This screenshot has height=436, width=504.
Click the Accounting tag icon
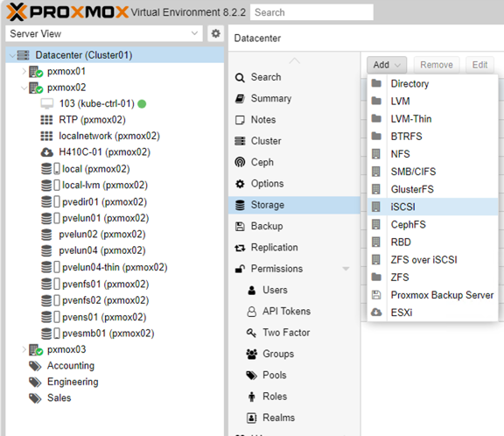click(35, 366)
